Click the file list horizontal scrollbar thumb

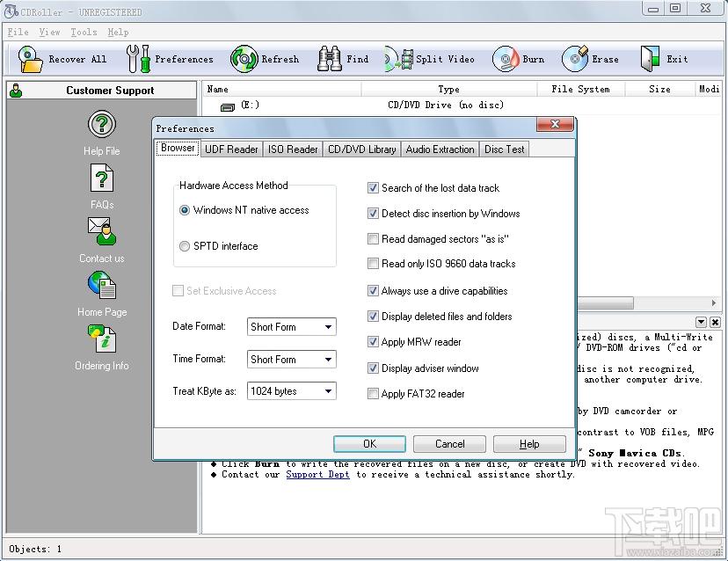pos(605,303)
